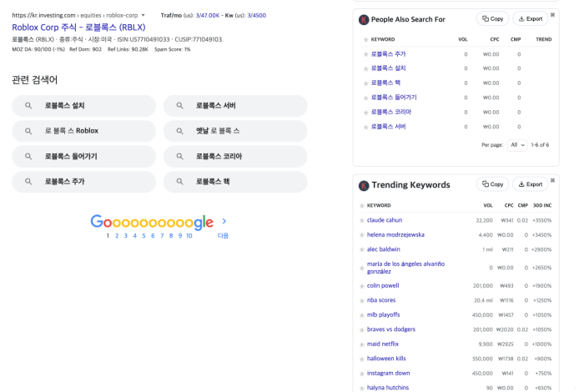Star the keyword 로블록스 서버 in widget
Viewport: 584px width, 392px height.
pos(365,127)
